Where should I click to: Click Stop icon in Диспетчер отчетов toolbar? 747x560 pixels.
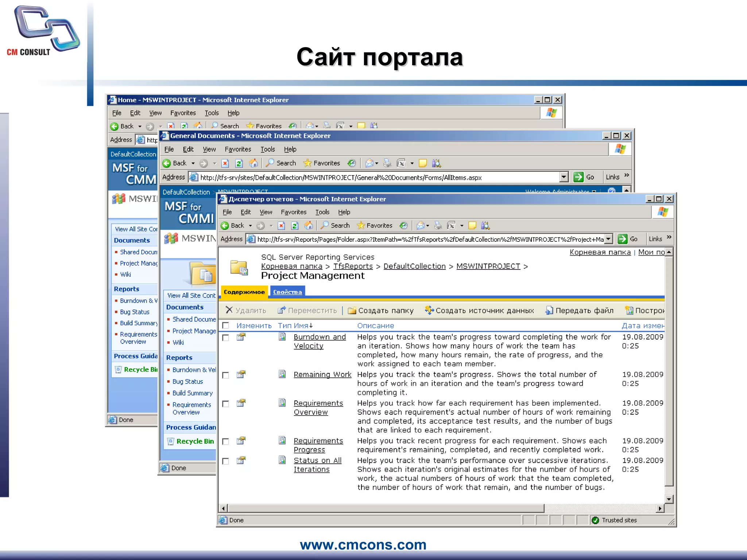pos(281,226)
